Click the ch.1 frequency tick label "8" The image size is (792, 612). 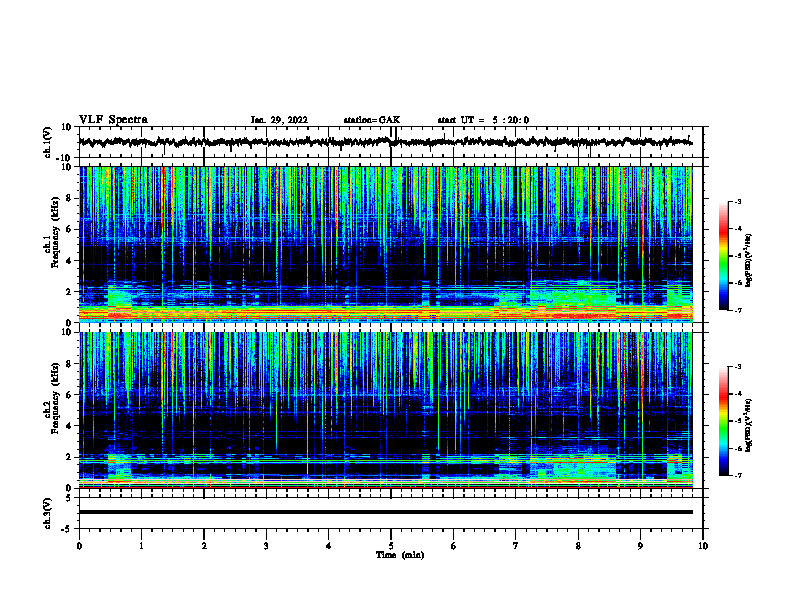point(69,198)
